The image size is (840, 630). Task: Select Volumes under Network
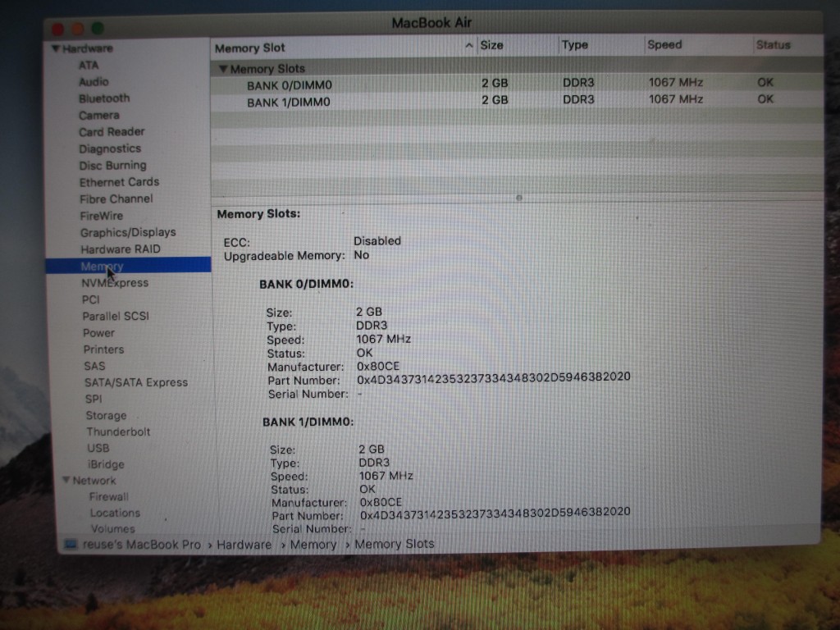[x=112, y=529]
